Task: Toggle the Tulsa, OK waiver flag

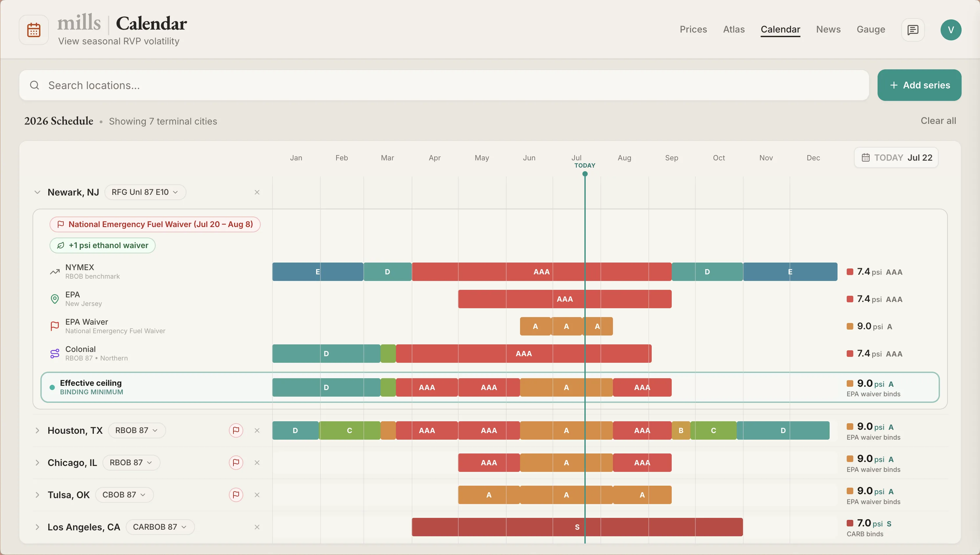Action: coord(236,495)
